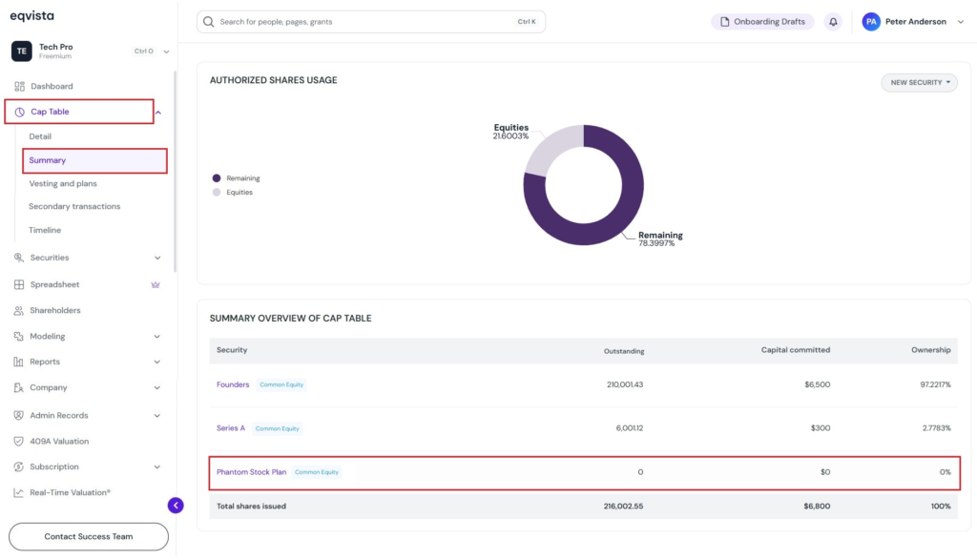Click the Real-Time Valuation chart icon
This screenshot has width=977, height=560.
[19, 492]
